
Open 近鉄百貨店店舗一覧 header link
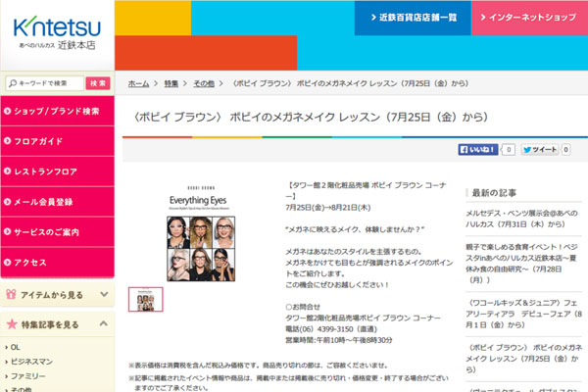tap(413, 18)
